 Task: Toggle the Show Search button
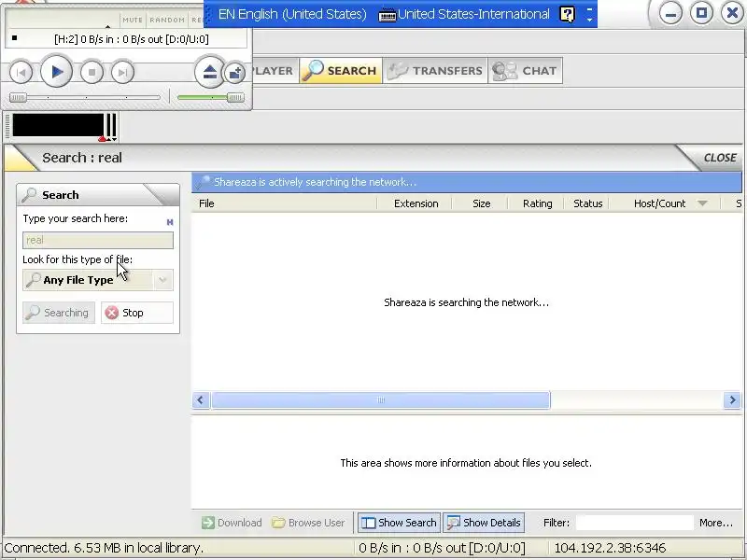[400, 523]
